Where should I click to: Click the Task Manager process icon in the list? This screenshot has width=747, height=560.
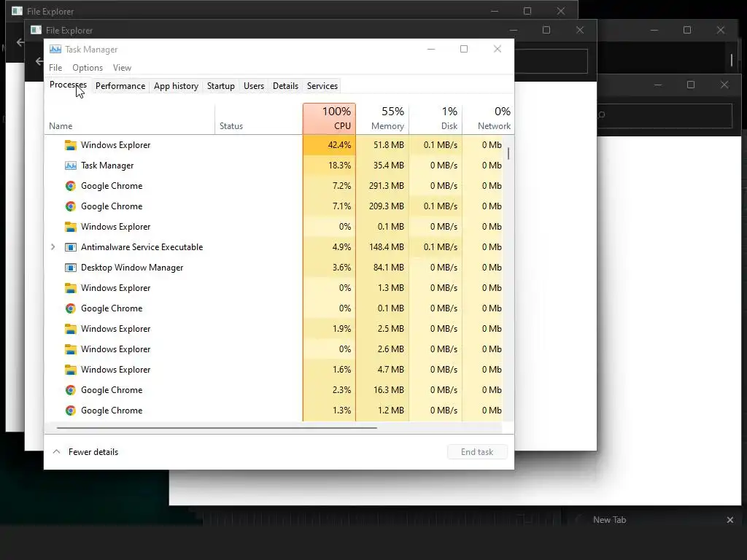click(x=71, y=166)
